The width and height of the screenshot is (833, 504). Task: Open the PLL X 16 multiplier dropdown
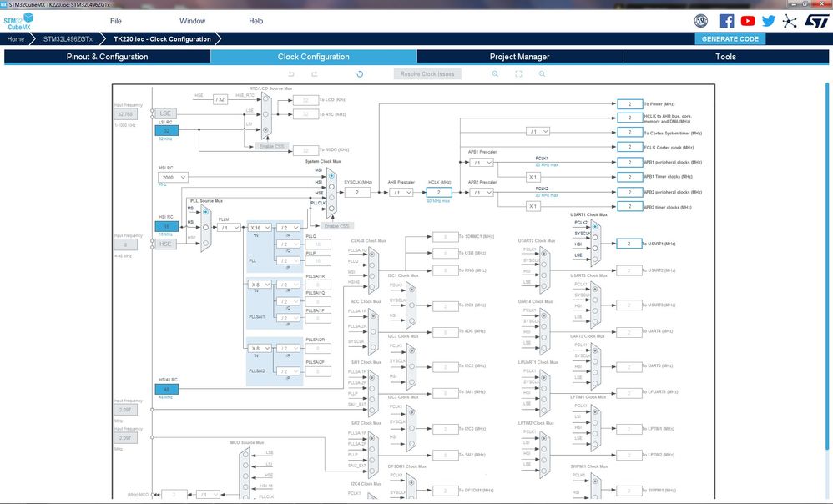point(260,227)
